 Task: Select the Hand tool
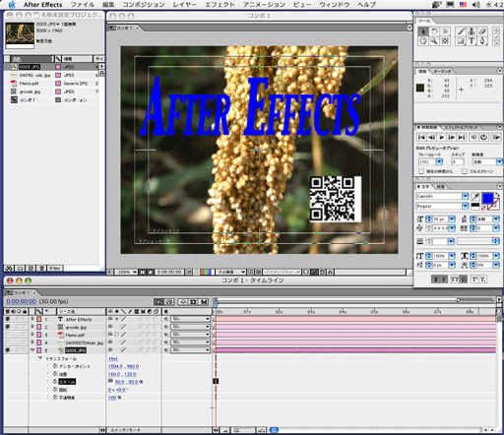tap(423, 41)
